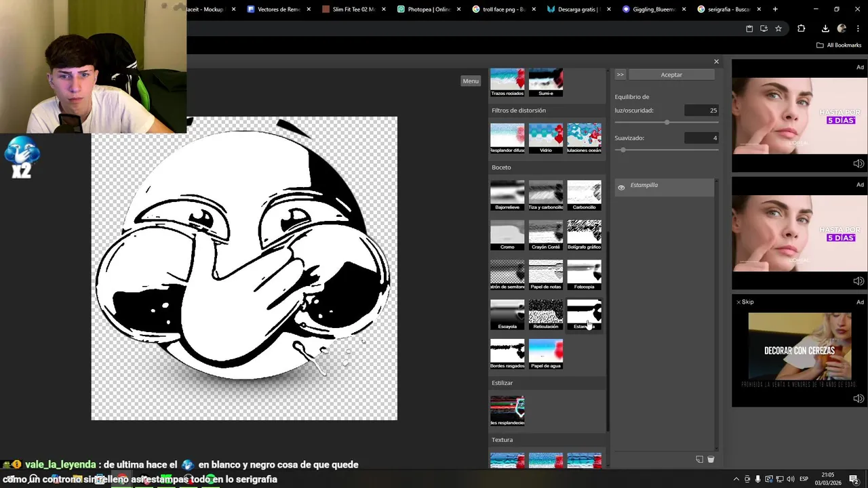Choose the glowing edges Estilizar filter
Image resolution: width=868 pixels, height=488 pixels.
[x=507, y=411]
